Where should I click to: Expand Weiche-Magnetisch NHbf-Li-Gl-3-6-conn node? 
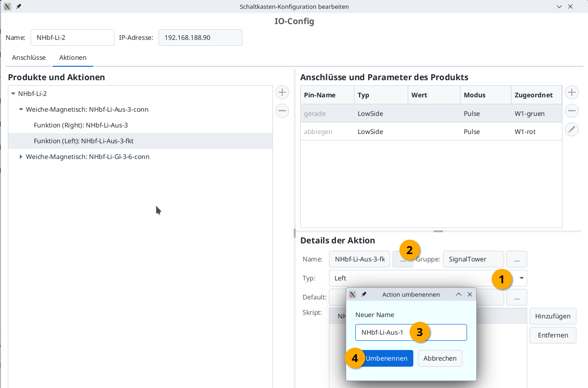(21, 157)
